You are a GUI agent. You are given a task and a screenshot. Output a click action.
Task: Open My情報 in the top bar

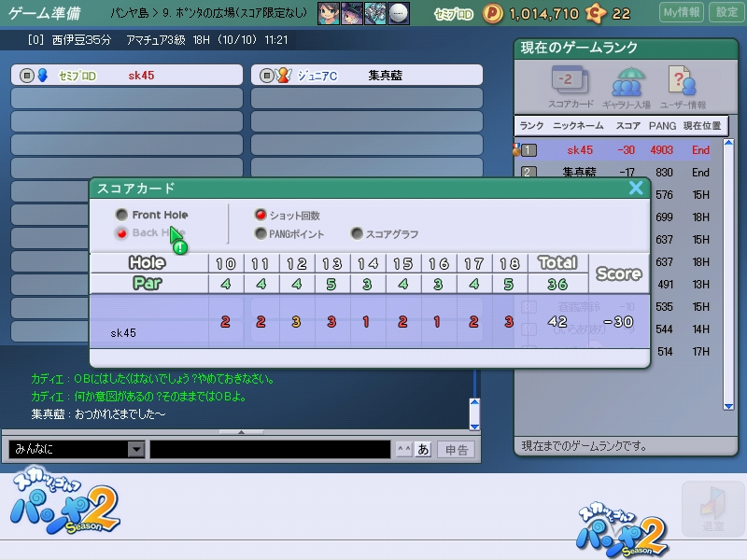point(682,12)
